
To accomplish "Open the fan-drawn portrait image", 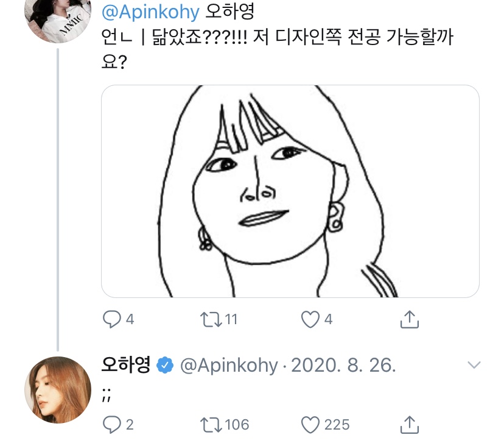I will pyautogui.click(x=290, y=191).
